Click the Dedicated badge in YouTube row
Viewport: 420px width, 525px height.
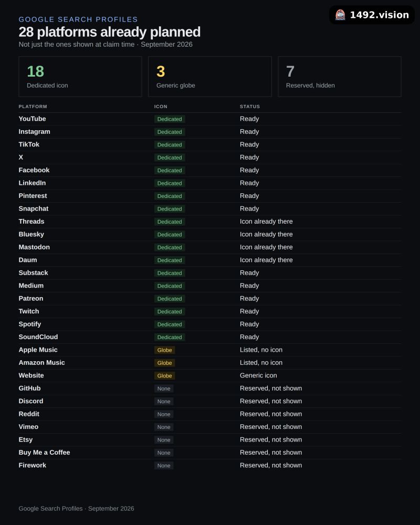tap(170, 119)
